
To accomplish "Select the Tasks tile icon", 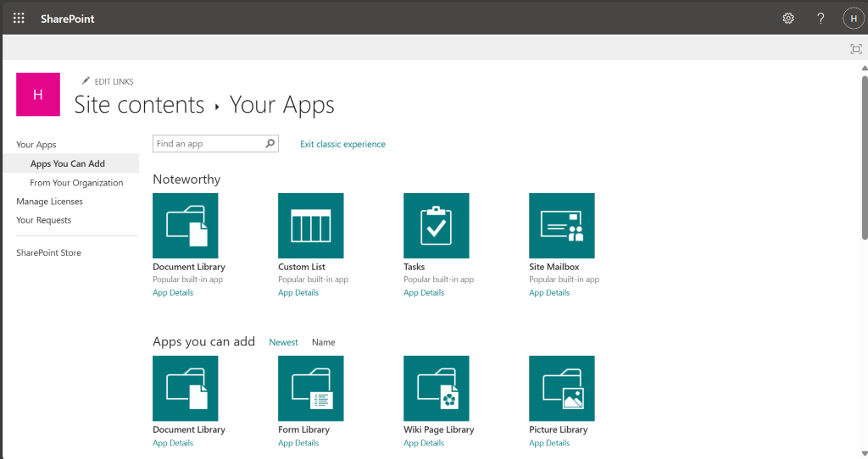I will [x=437, y=225].
